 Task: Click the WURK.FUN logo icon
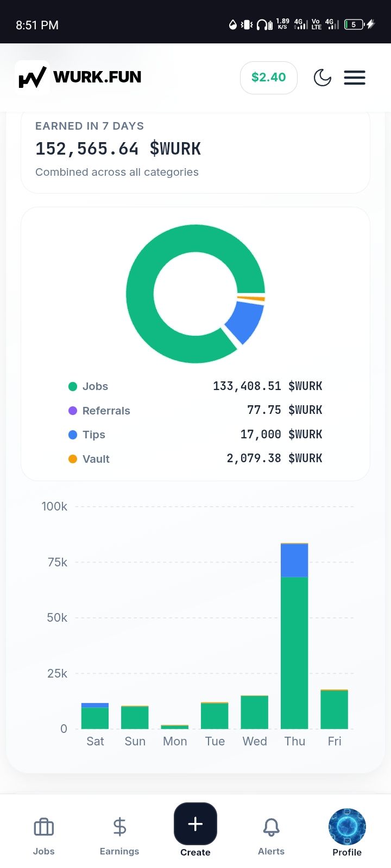coord(32,78)
